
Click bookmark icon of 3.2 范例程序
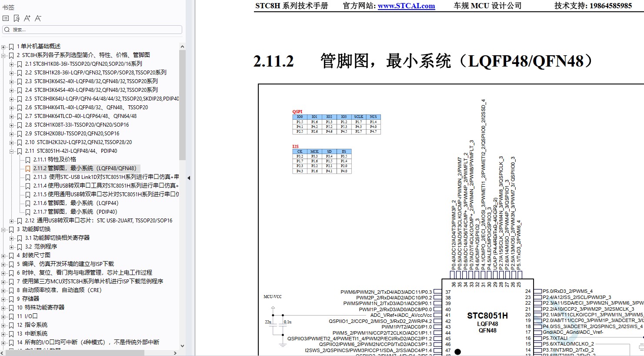pos(20,247)
